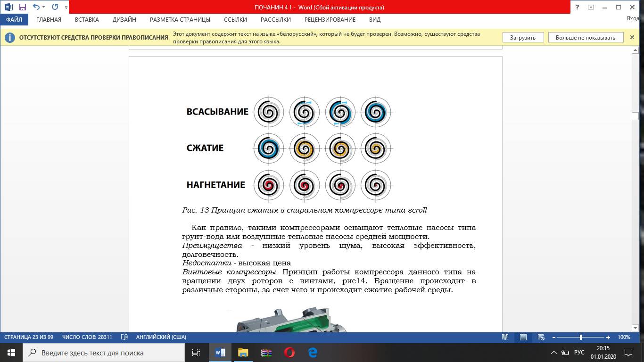
Task: Click the Save icon in quick access toolbar
Action: (22, 7)
